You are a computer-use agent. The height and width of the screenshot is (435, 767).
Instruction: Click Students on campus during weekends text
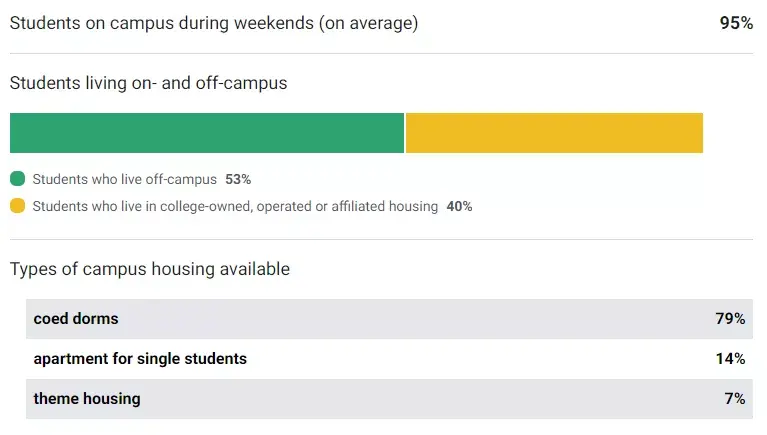(213, 23)
